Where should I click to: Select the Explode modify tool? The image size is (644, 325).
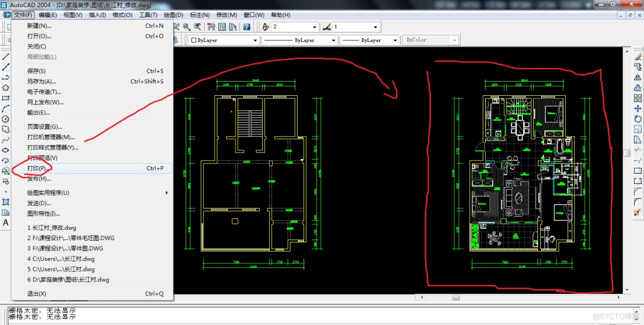(637, 212)
